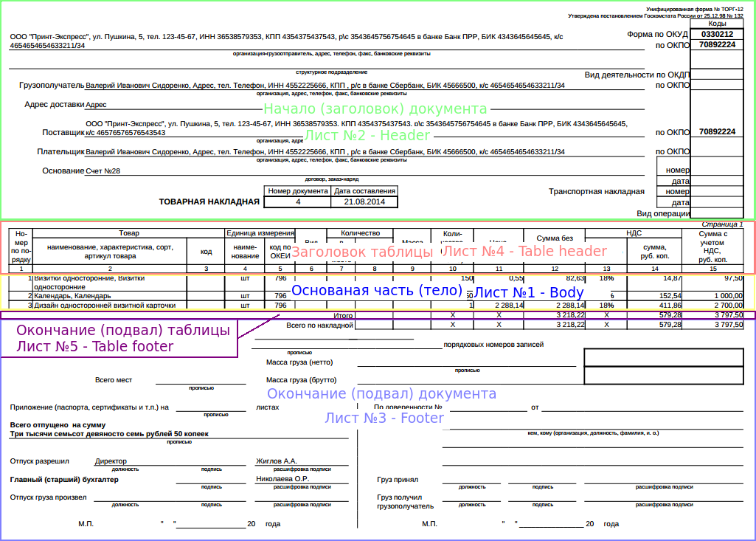Screen dimensions: 756x541
Task: Click the 'Итого' row label
Action: tap(344, 315)
